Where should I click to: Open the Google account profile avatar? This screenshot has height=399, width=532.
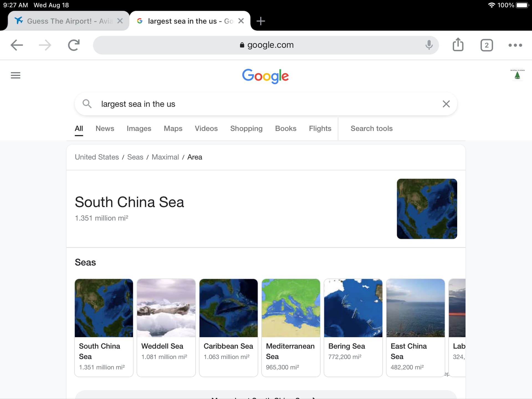(x=517, y=75)
